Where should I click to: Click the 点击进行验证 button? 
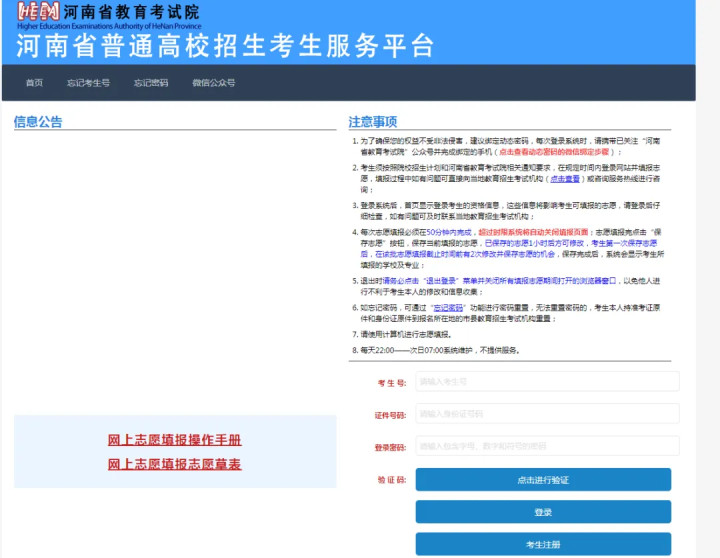coord(543,480)
